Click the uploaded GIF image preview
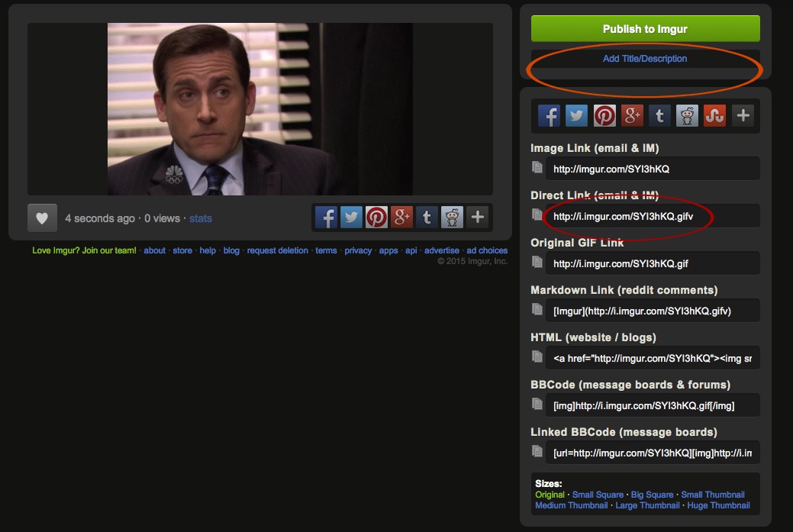 coord(259,108)
